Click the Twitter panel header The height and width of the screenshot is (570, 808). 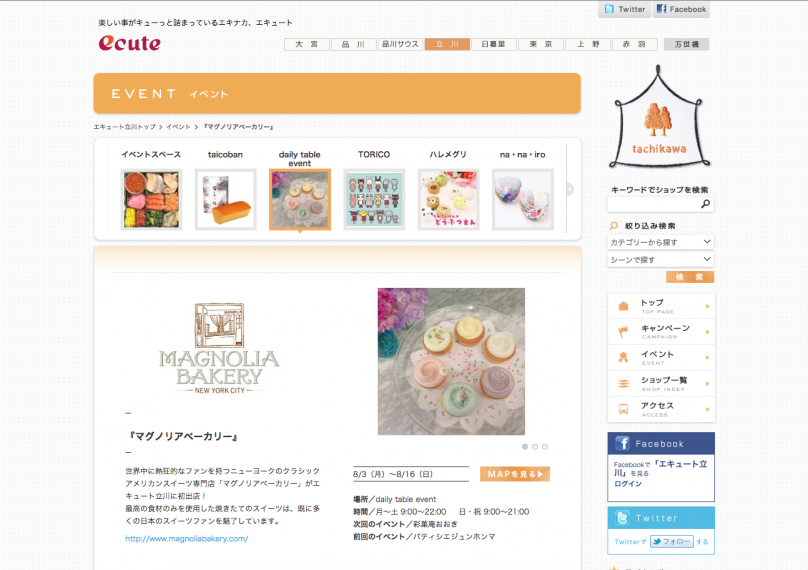tap(661, 518)
